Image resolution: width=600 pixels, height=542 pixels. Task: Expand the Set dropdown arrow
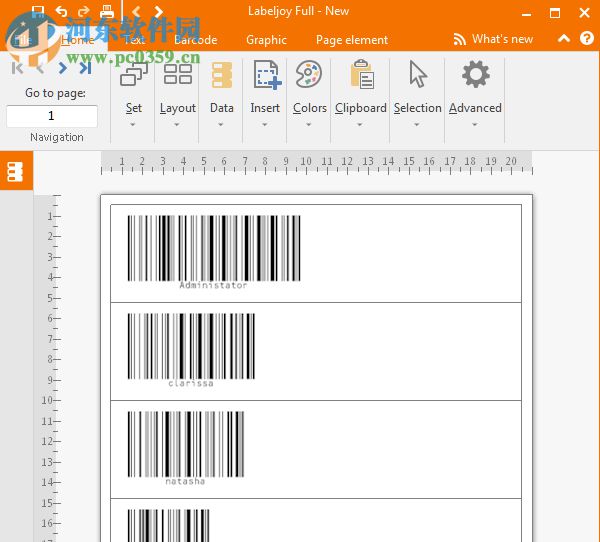point(133,124)
